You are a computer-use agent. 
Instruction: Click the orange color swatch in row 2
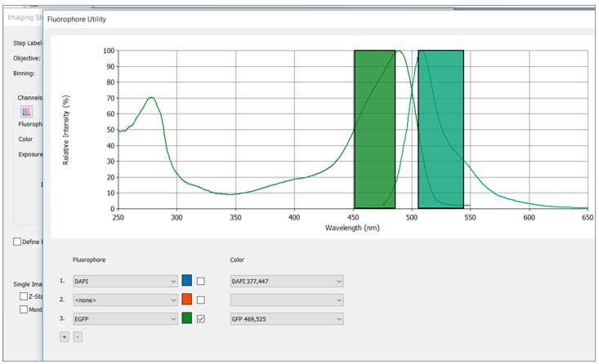(186, 300)
